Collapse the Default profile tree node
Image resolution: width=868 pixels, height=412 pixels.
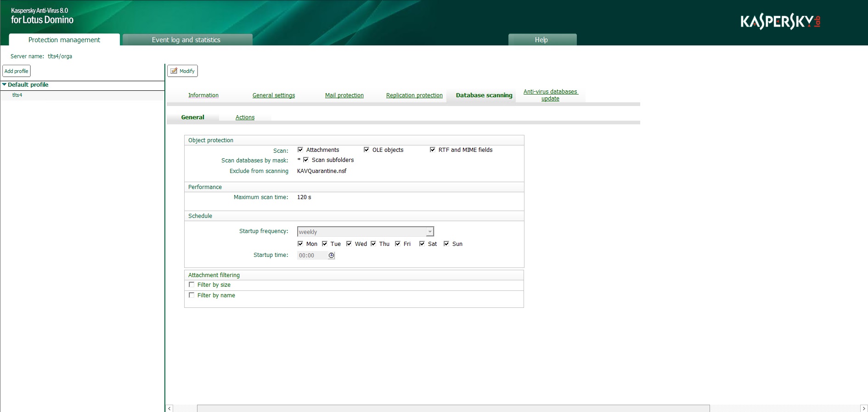(4, 85)
